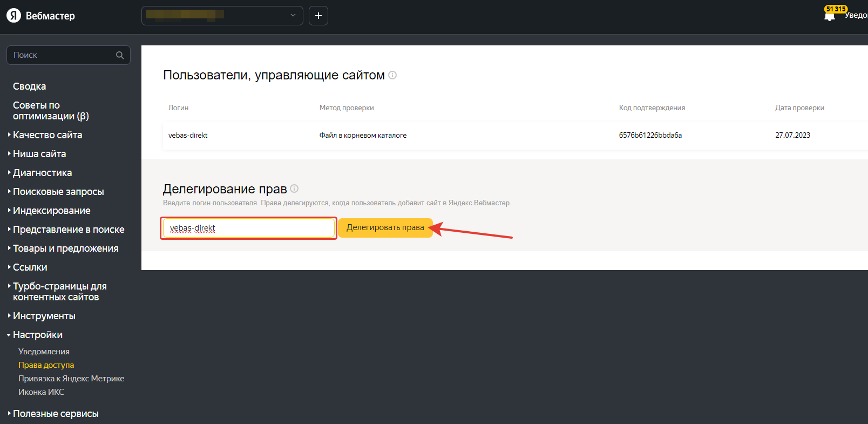The height and width of the screenshot is (424, 868).
Task: Click the date 27.07.2023
Action: (792, 136)
